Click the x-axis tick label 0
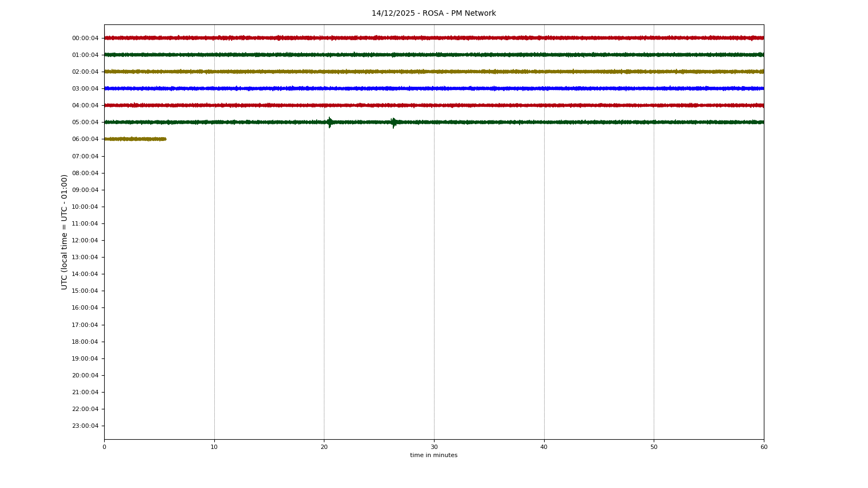This screenshot has height=488, width=868. [x=104, y=447]
